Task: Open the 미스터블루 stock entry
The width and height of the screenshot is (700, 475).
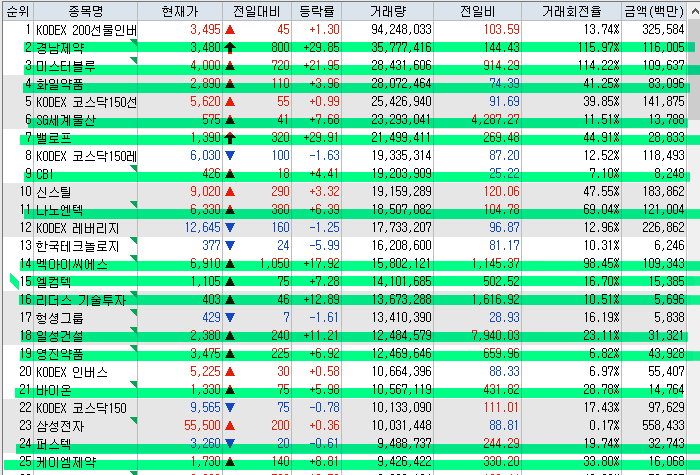Action: (66, 66)
